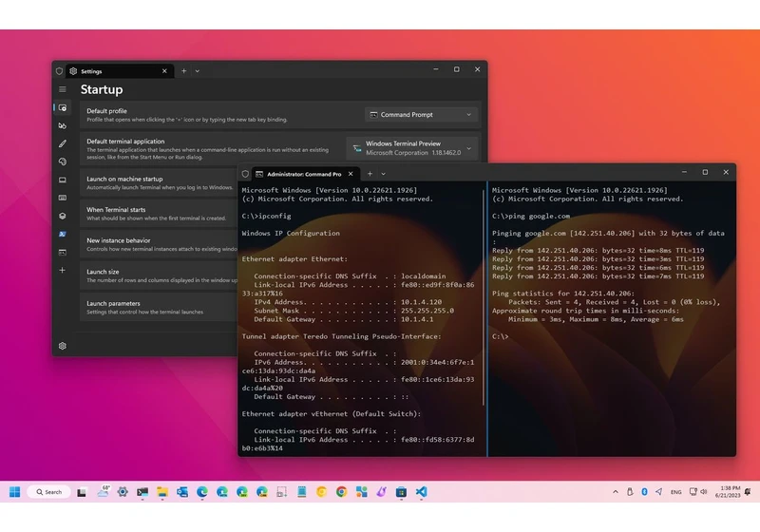
Task: Click the Launch parameters setting row
Action: click(159, 307)
